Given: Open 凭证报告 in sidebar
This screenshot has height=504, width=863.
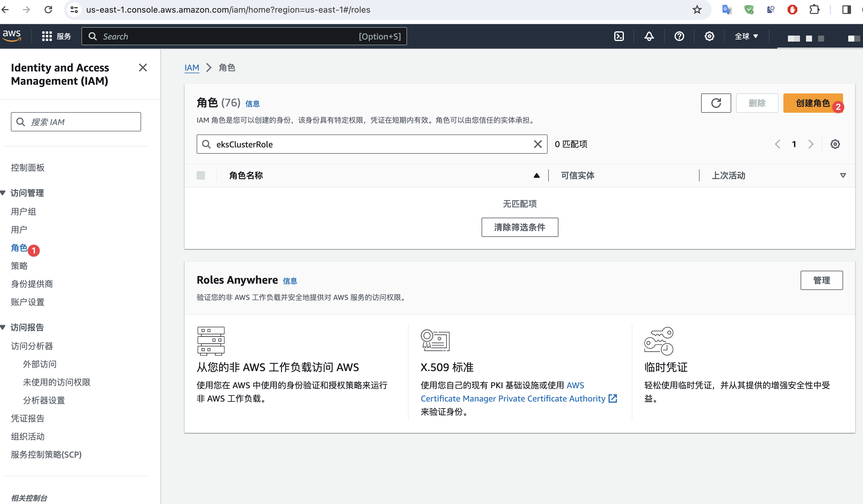Looking at the screenshot, I should [x=28, y=418].
